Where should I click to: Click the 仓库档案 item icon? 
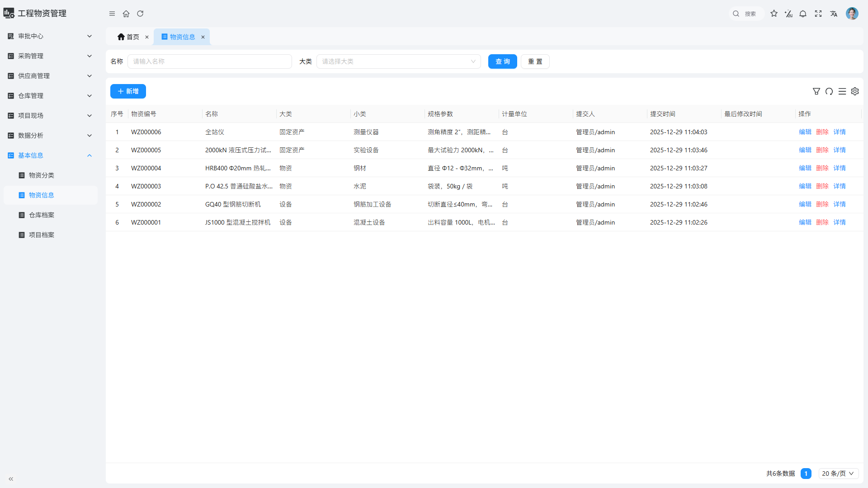pos(22,215)
